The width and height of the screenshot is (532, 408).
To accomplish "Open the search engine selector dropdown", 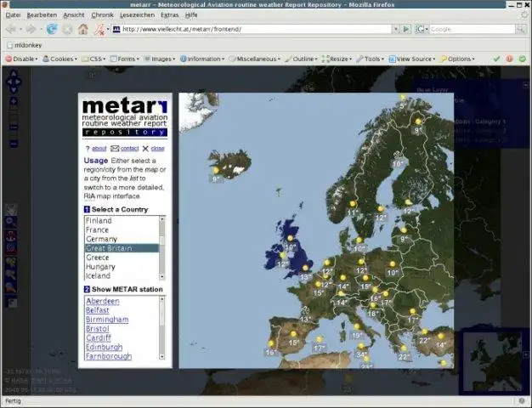I will point(422,29).
